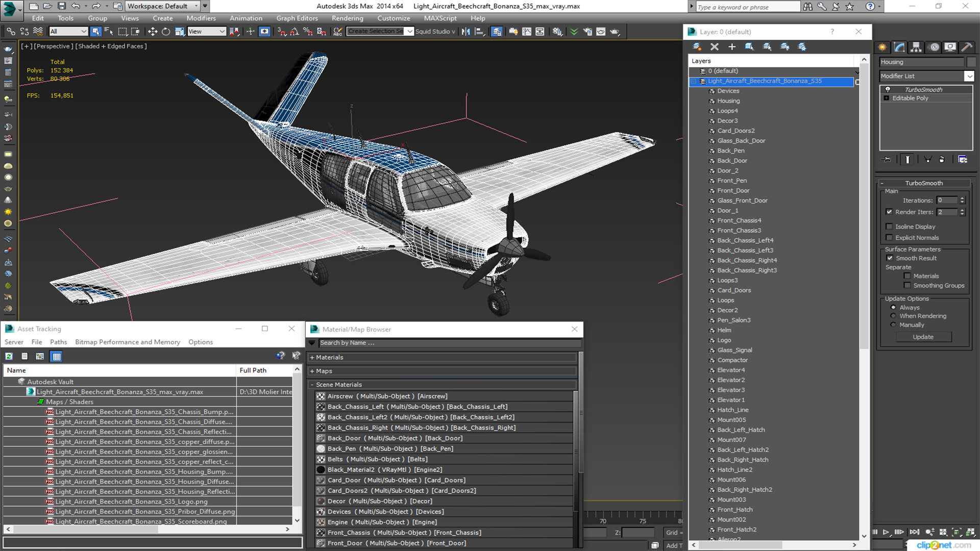Click the Select Object arrow tool
980x551 pixels.
click(95, 32)
